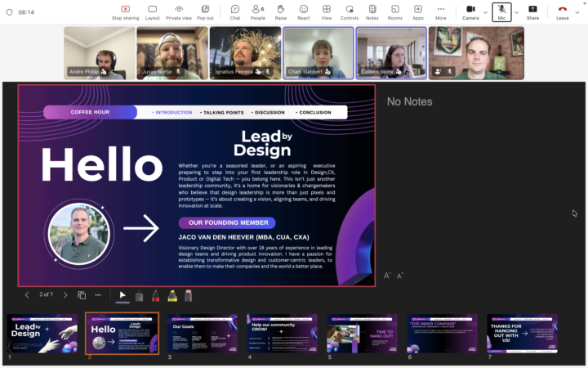Open the React emoji menu
This screenshot has width=588, height=368.
point(304,12)
